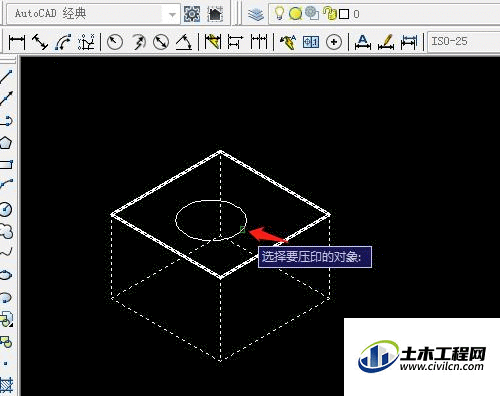The width and height of the screenshot is (500, 396).
Task: Toggle layer 0 lock padlock icon
Action: (330, 14)
